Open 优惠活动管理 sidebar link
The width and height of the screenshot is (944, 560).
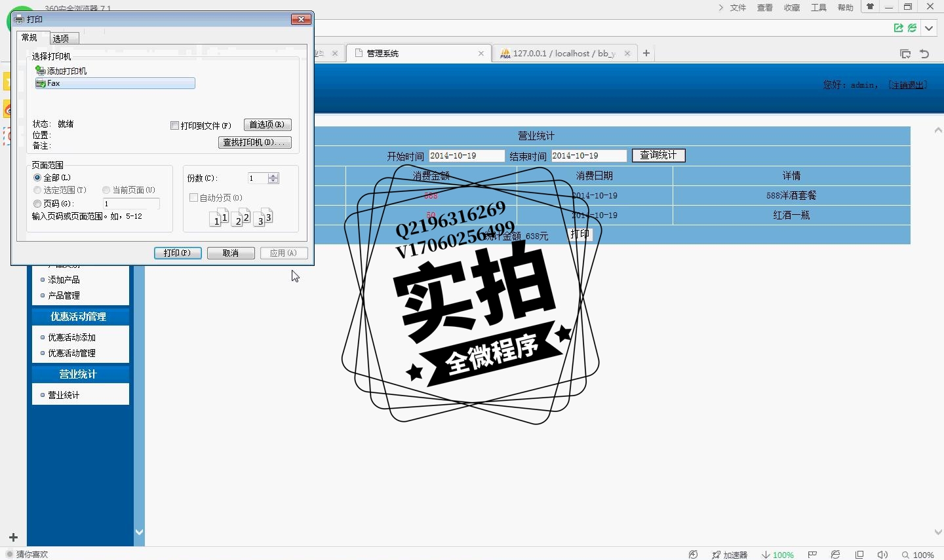(71, 353)
